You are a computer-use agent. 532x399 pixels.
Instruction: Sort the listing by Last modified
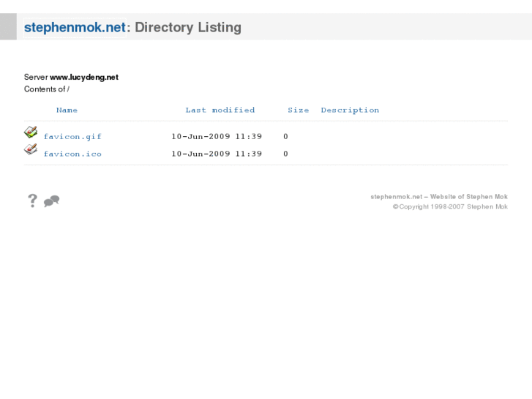click(x=220, y=111)
